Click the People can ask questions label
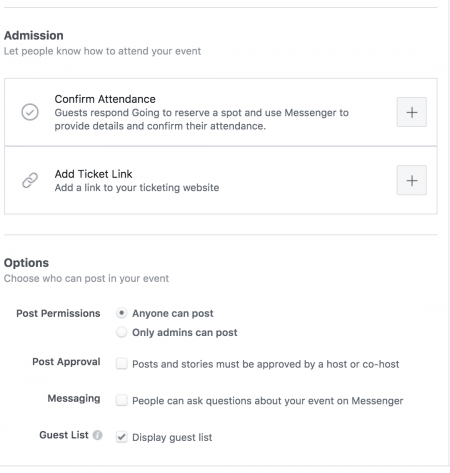 (x=268, y=401)
